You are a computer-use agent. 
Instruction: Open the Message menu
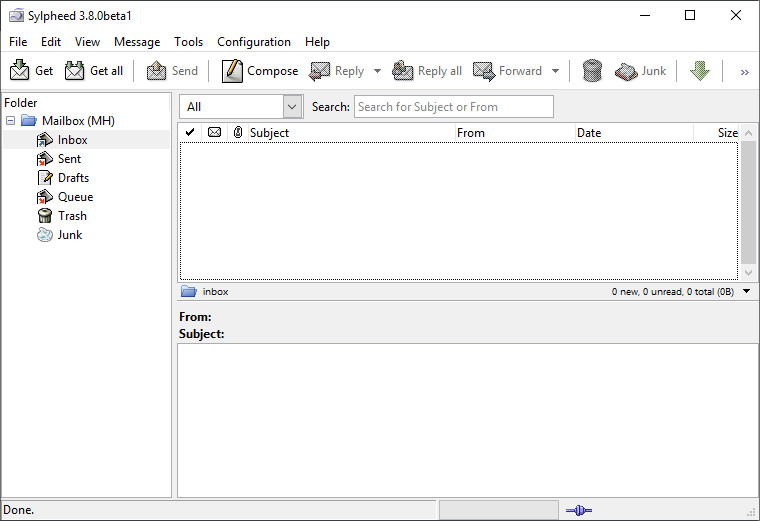coord(137,42)
